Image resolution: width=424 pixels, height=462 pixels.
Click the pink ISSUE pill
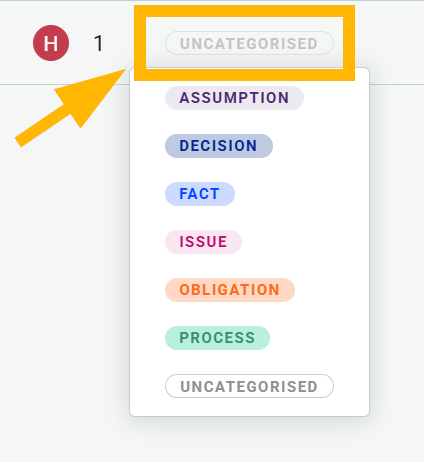[203, 242]
